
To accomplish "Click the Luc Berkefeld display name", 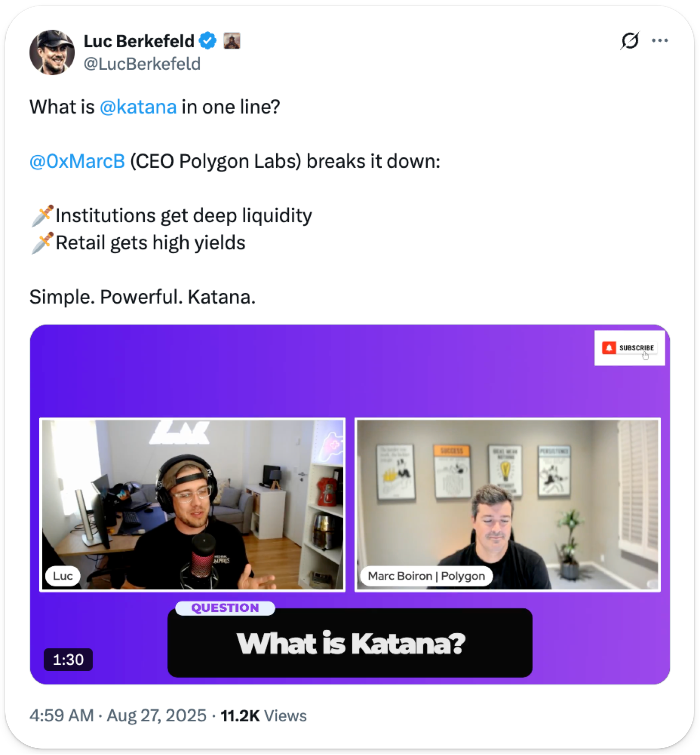I will tap(139, 41).
